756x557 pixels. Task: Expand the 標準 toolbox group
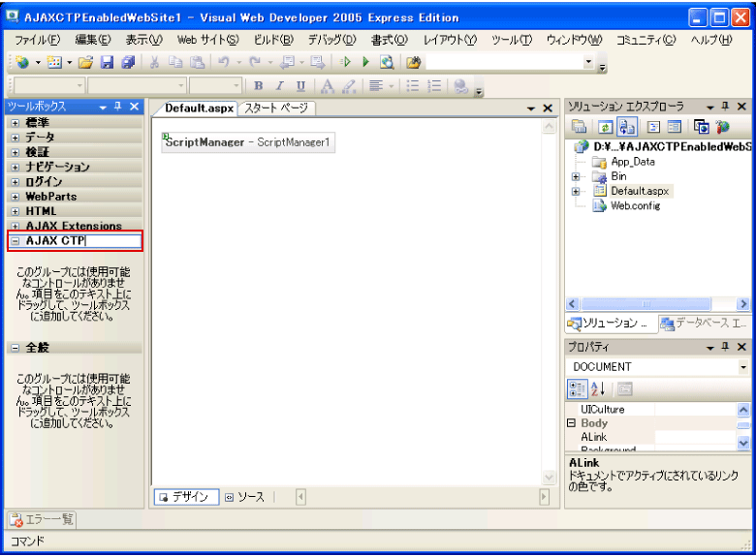pos(15,123)
